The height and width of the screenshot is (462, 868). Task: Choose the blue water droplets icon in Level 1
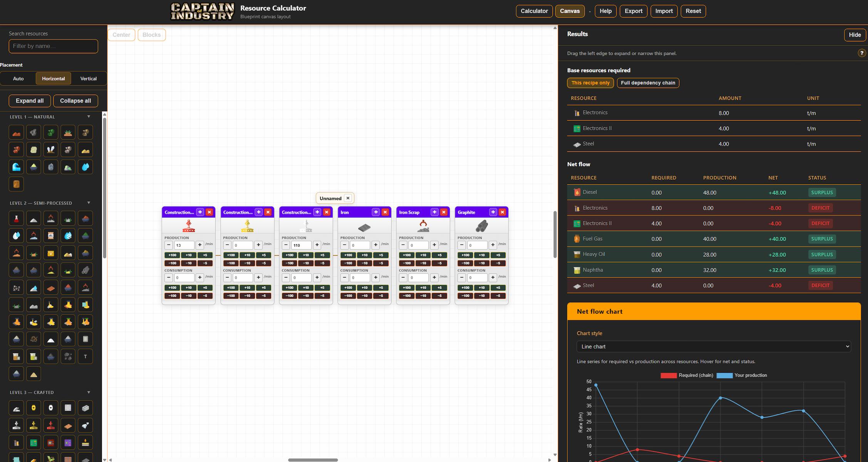click(85, 167)
